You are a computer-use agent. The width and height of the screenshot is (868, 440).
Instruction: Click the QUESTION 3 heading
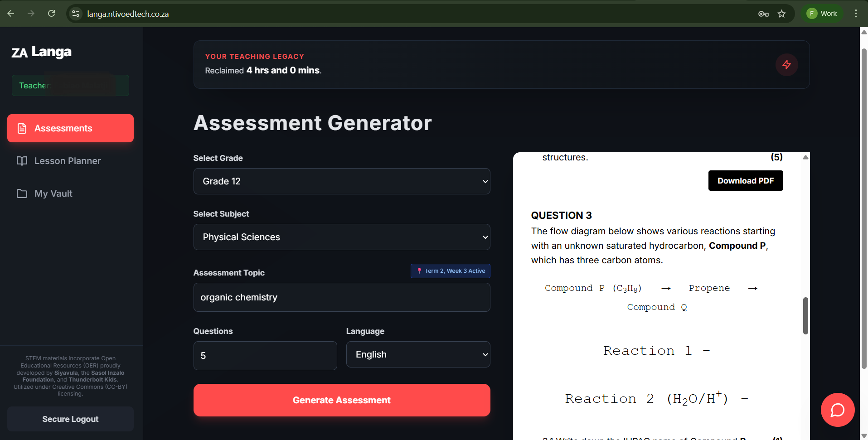pos(562,215)
